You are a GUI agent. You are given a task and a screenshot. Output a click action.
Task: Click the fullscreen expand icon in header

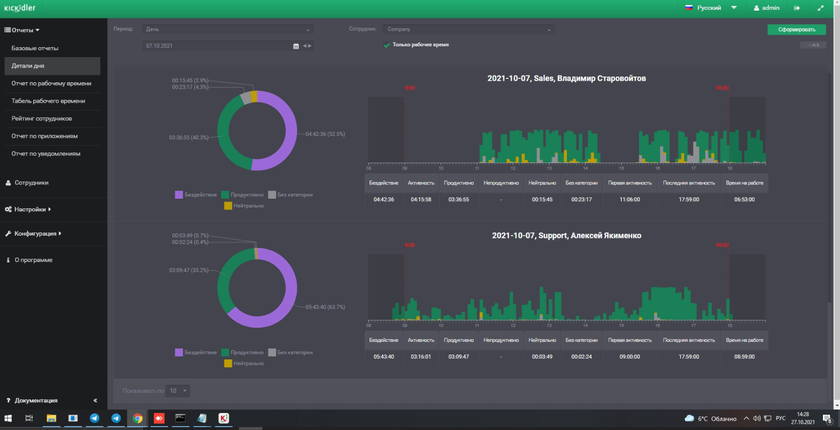tap(821, 8)
